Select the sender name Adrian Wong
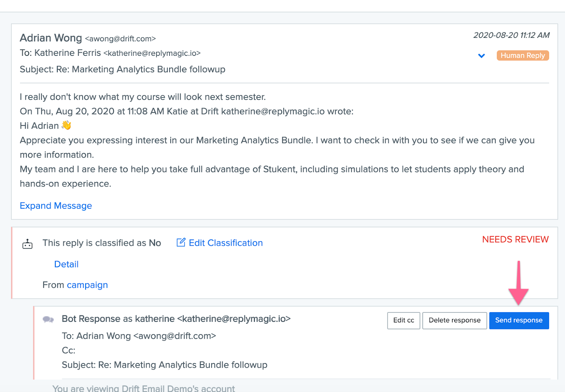 51,38
